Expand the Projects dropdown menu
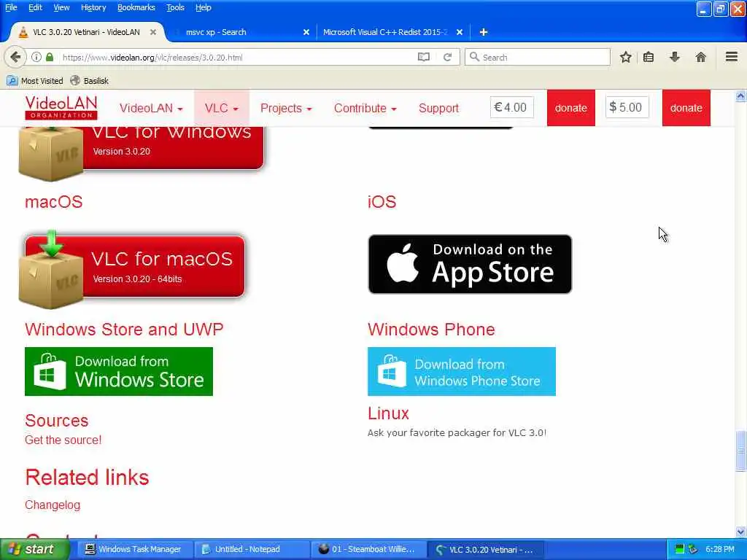 tap(286, 108)
